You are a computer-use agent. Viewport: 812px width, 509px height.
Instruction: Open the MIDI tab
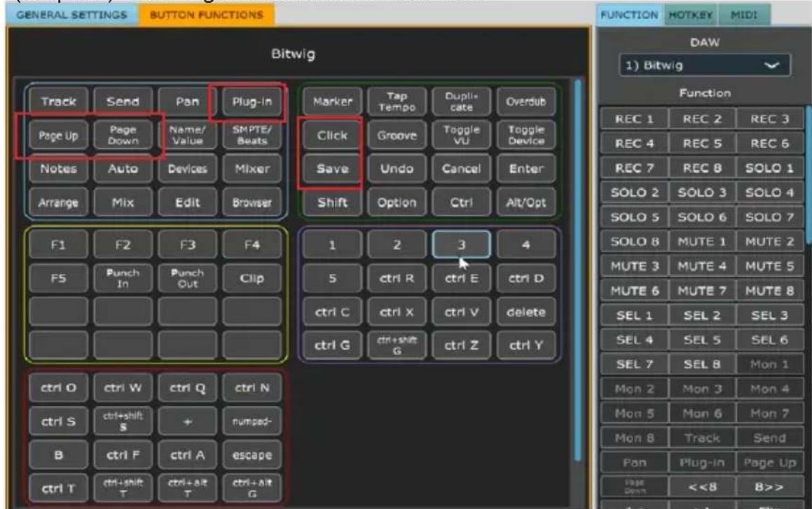pos(744,15)
